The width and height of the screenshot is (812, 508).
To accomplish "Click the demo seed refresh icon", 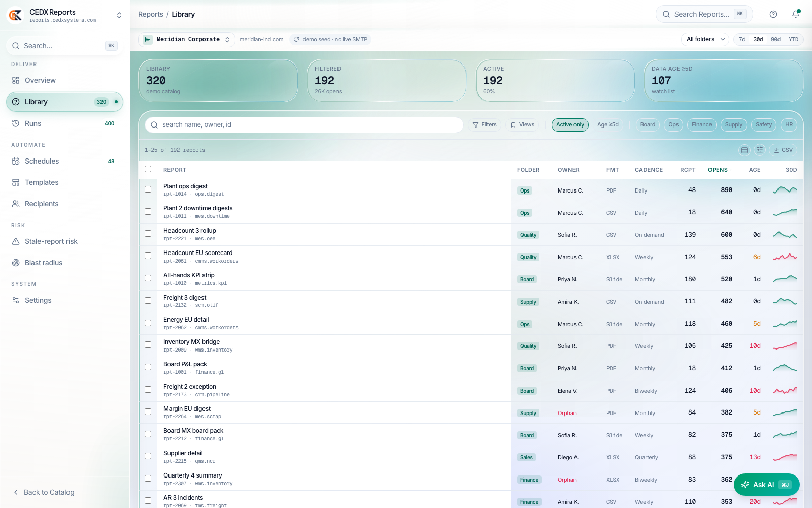I will point(296,39).
